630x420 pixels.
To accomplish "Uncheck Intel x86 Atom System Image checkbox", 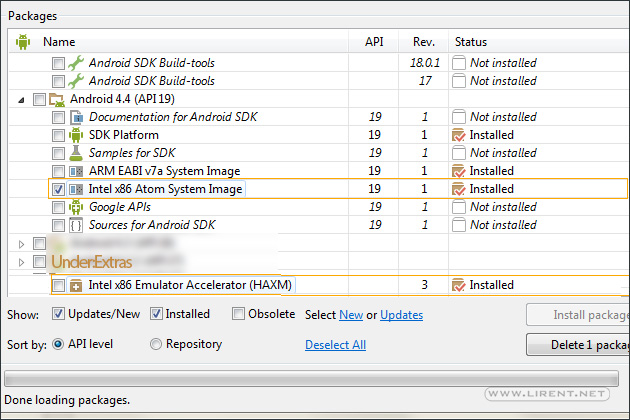I will click(58, 189).
